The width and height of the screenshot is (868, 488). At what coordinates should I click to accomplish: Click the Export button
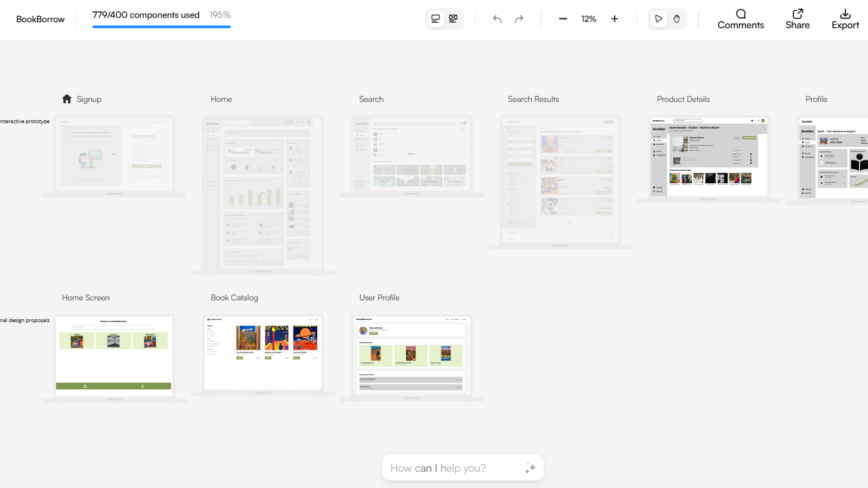(845, 19)
